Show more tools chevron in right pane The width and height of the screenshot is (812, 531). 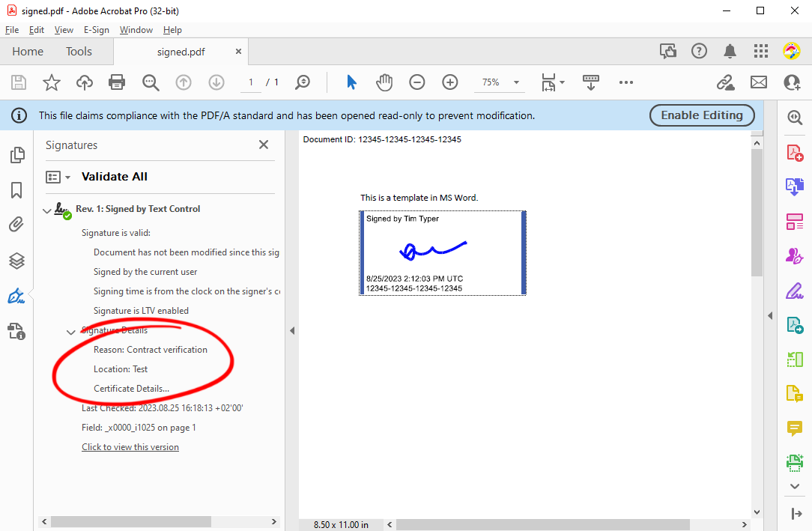pos(795,486)
